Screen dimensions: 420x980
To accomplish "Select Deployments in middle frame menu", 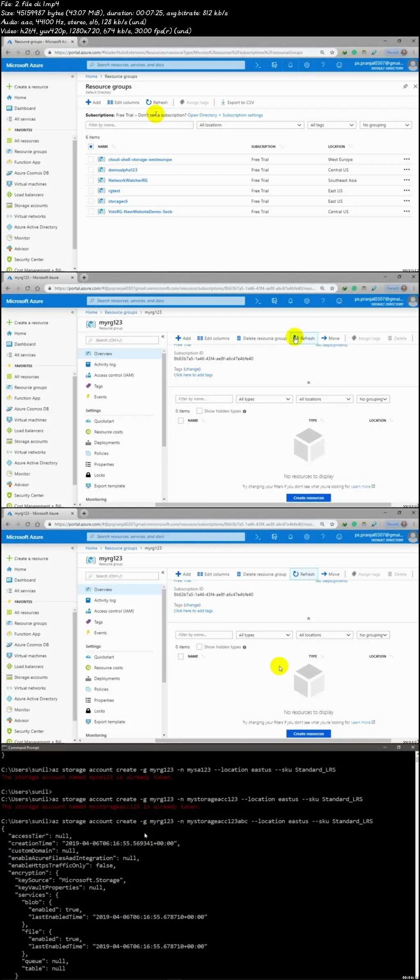I will (x=107, y=443).
